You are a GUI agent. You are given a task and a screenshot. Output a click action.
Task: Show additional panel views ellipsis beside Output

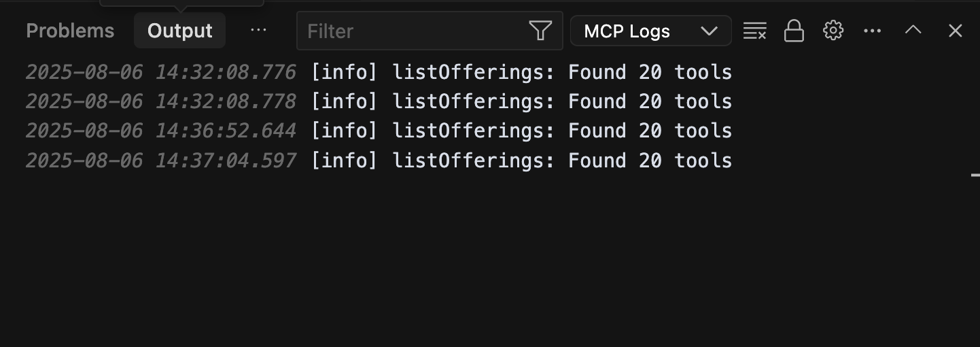click(258, 31)
